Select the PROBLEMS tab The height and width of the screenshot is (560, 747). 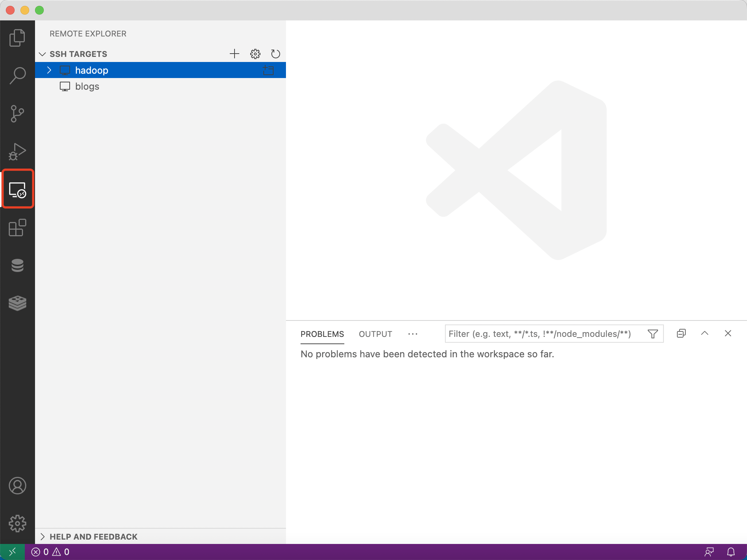coord(322,334)
